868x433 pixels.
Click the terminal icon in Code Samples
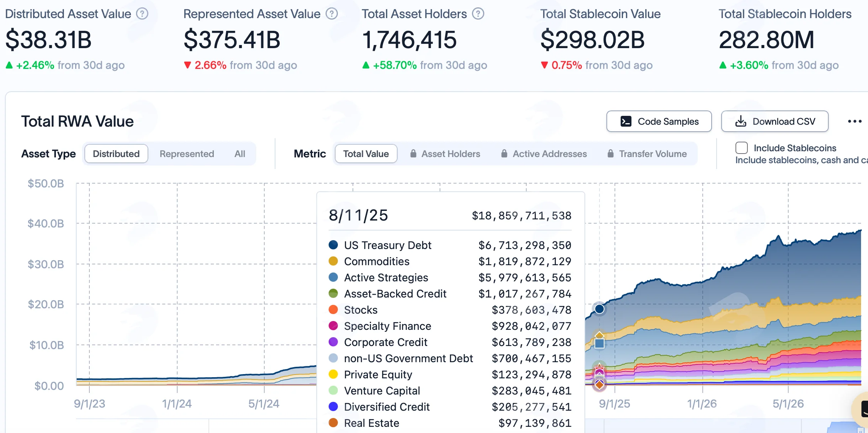626,122
